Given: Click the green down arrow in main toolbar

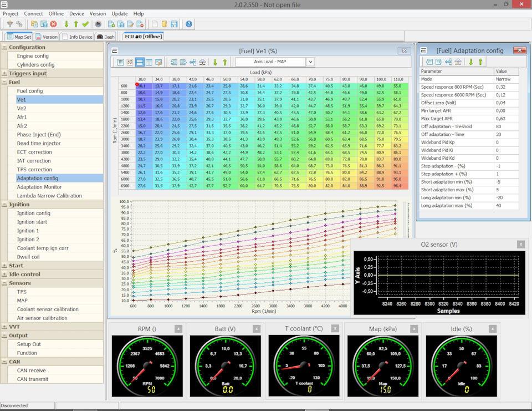Looking at the screenshot, I should point(66,24).
